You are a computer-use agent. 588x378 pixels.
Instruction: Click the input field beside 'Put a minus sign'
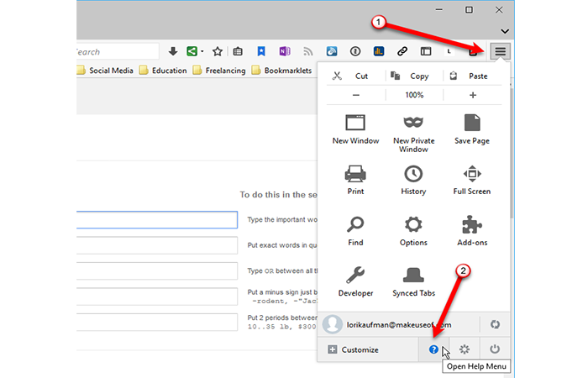tap(157, 297)
